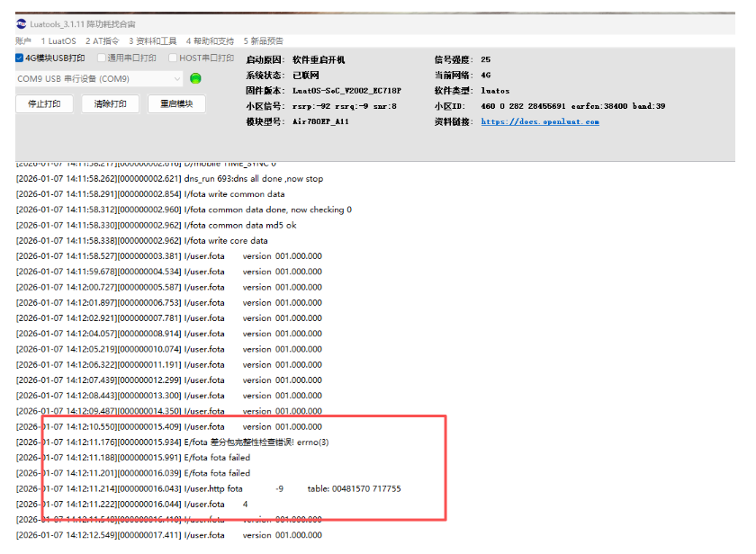
Task: Click the module model Air780EP_A11 value
Action: click(x=320, y=122)
